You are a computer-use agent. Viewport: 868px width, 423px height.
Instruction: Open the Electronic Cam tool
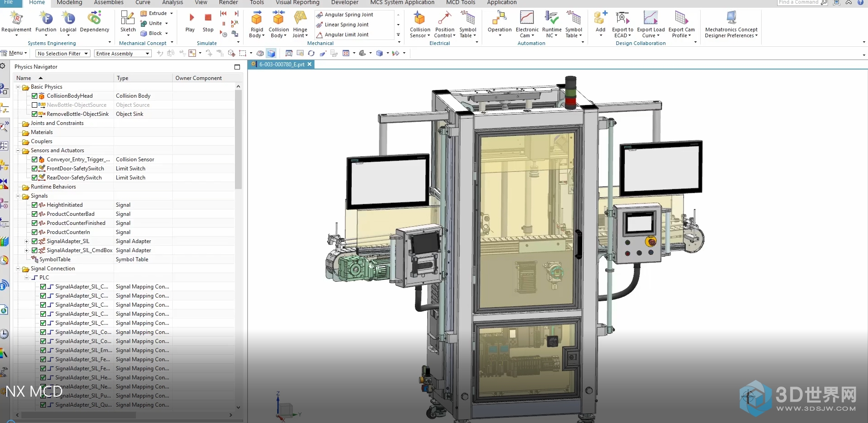coord(527,25)
